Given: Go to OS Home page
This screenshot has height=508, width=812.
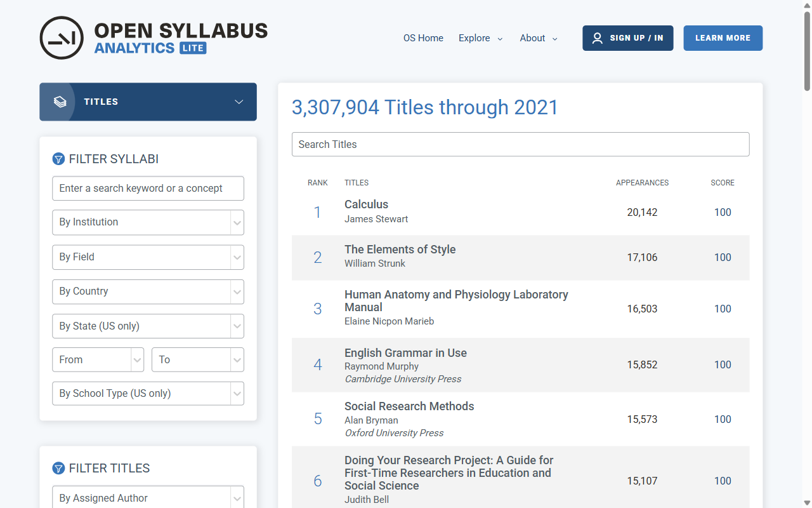Looking at the screenshot, I should (423, 38).
